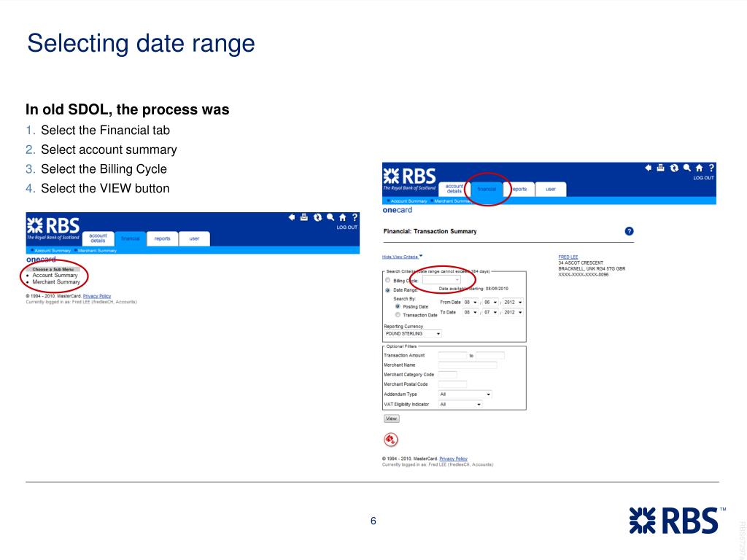Image resolution: width=747 pixels, height=560 pixels.
Task: Click Account Summary in Sub Menu screenshot blue strip
Action: [x=52, y=251]
